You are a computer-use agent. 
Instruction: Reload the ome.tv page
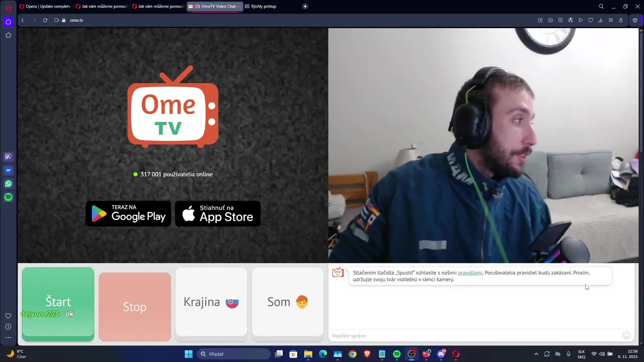(x=45, y=20)
